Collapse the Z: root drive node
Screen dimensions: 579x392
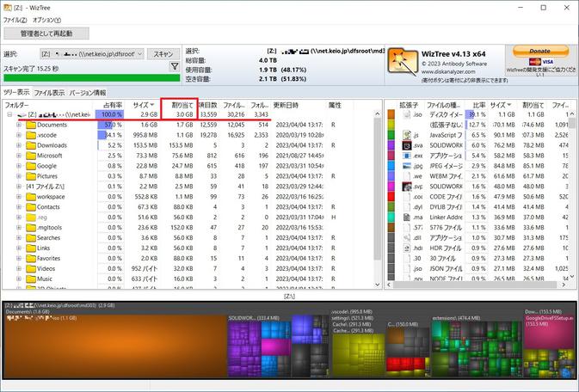[x=9, y=114]
